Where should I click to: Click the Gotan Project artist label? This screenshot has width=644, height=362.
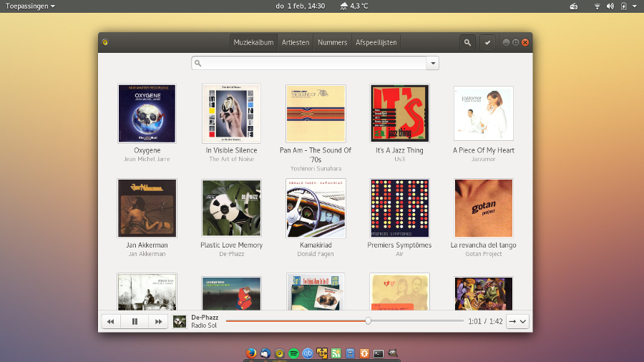(x=484, y=254)
